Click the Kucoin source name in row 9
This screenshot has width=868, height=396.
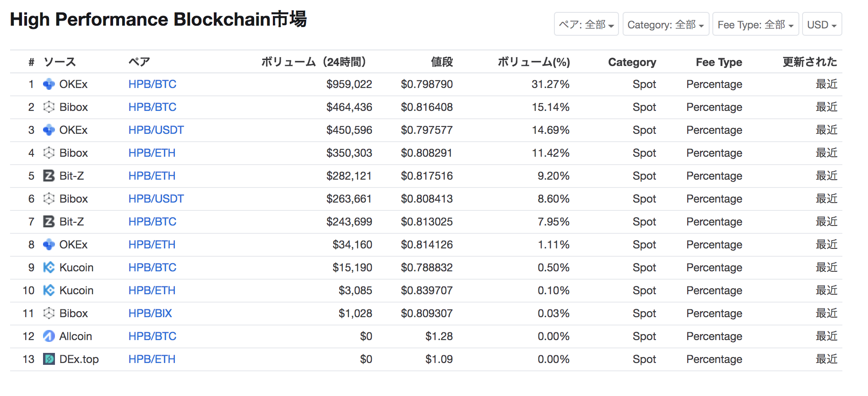[x=76, y=268]
